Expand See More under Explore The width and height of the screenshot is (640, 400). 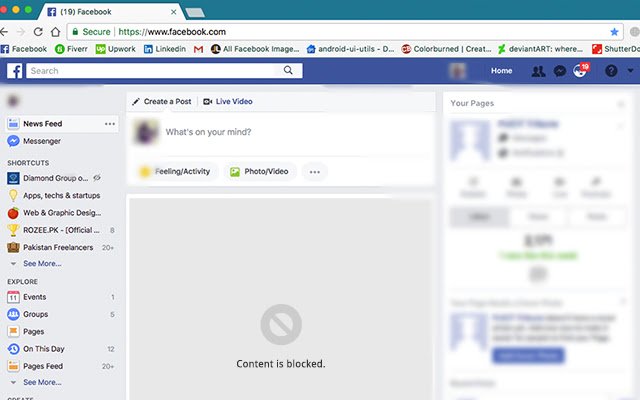click(42, 382)
